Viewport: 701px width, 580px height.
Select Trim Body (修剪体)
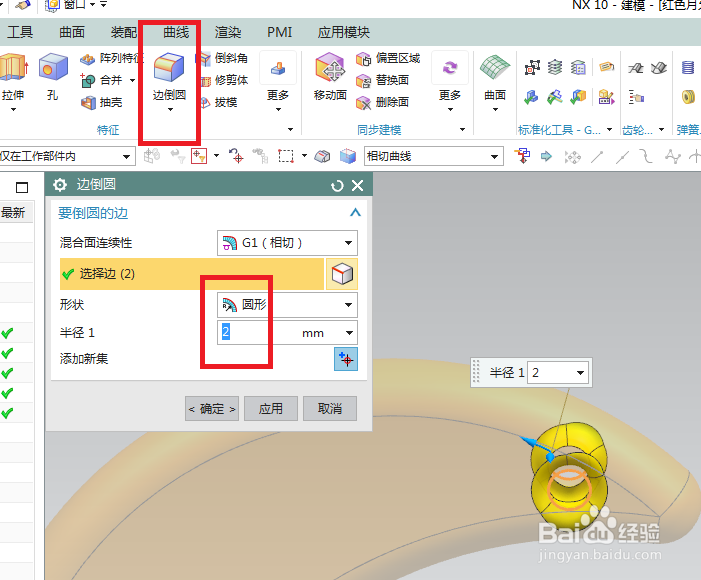coord(224,80)
